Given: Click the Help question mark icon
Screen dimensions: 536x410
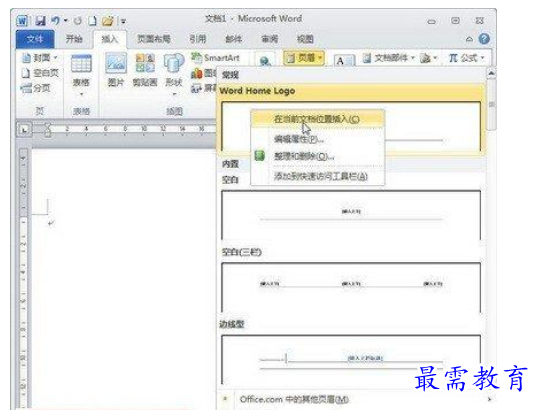Looking at the screenshot, I should pos(484,39).
